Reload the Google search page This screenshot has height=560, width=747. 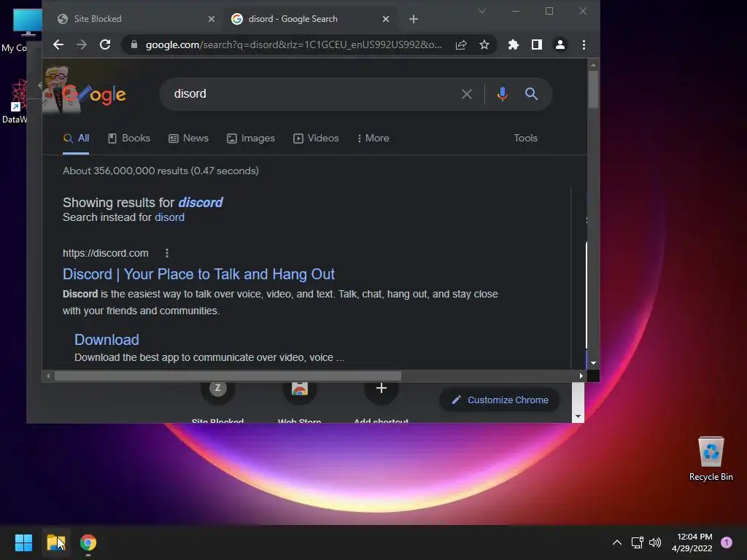pos(105,44)
